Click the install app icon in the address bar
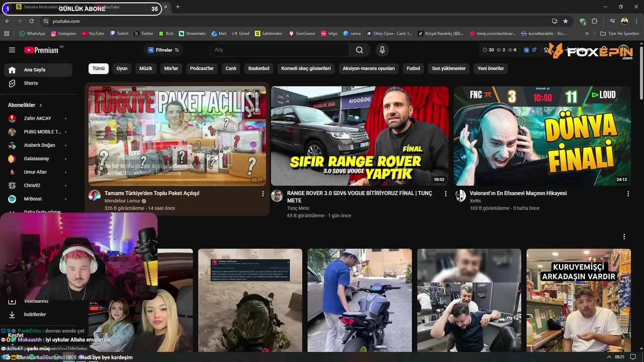The height and width of the screenshot is (362, 644). (x=554, y=21)
